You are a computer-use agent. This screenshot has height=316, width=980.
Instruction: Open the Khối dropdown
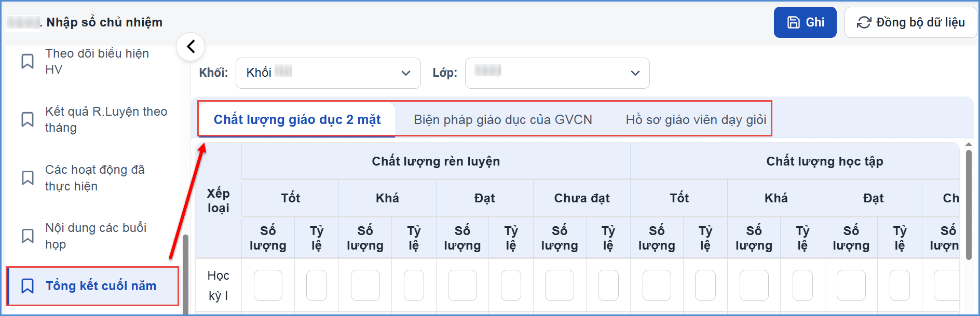(x=328, y=73)
